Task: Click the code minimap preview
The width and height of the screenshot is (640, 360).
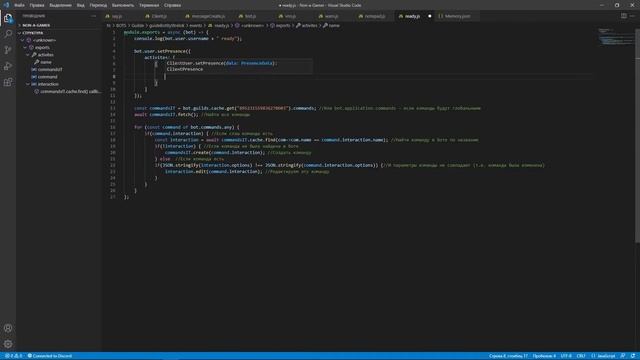Action: [616, 36]
